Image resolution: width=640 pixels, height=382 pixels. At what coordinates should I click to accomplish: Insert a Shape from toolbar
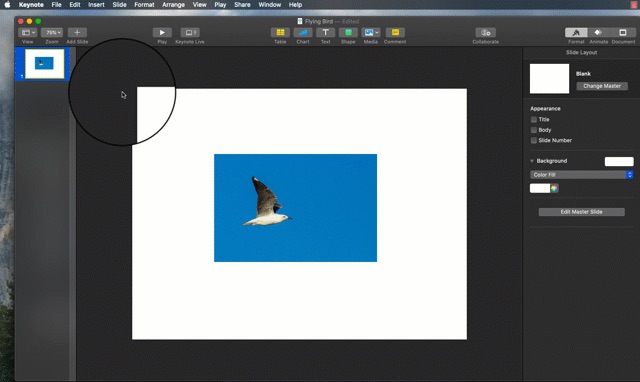[348, 33]
